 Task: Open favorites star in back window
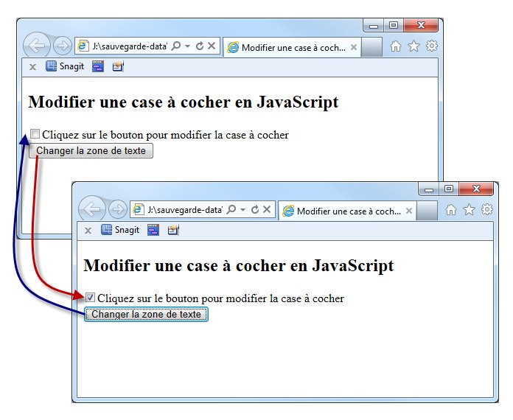[414, 46]
